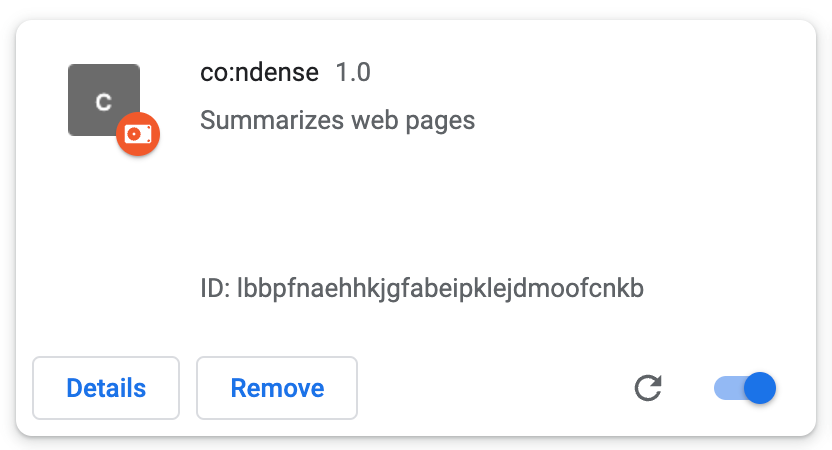
Task: Click the white drive glyph inside orange badge
Action: point(138,134)
